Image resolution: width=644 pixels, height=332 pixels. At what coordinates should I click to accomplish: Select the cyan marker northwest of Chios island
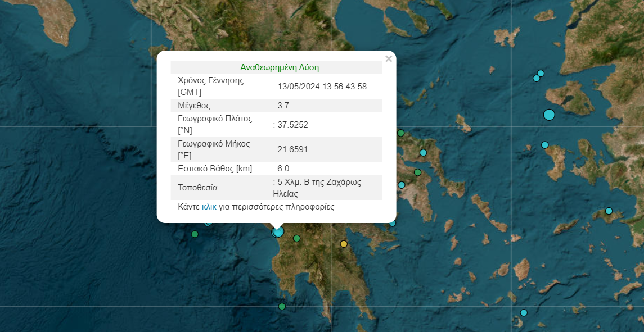pos(544,145)
